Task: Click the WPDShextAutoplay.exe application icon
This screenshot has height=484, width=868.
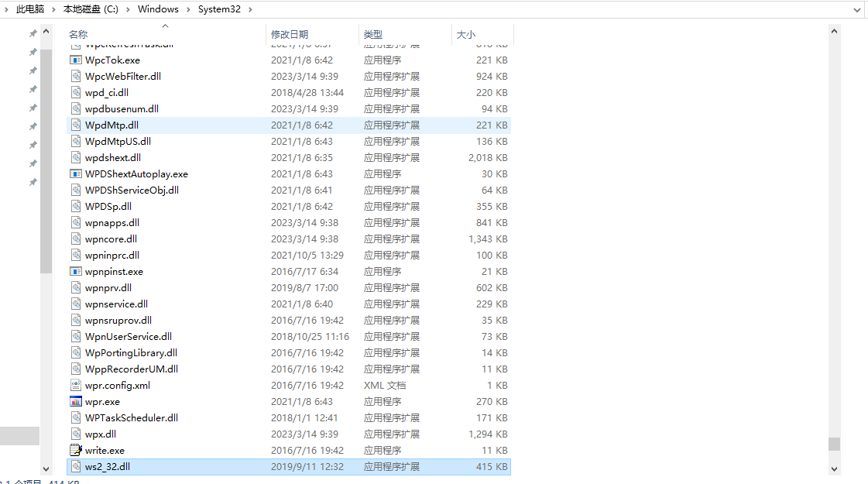Action: coord(75,173)
